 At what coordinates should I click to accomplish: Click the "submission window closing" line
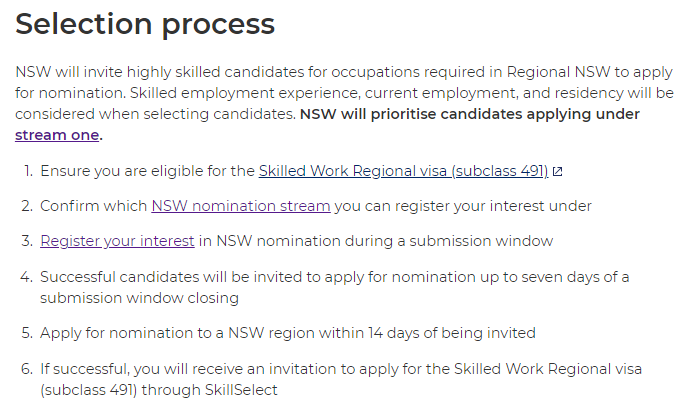(x=139, y=298)
